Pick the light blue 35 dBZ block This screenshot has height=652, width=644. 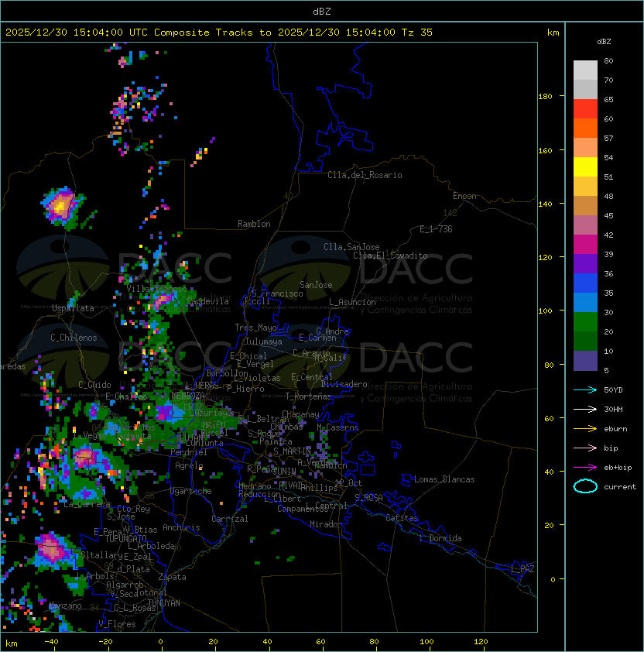point(585,302)
